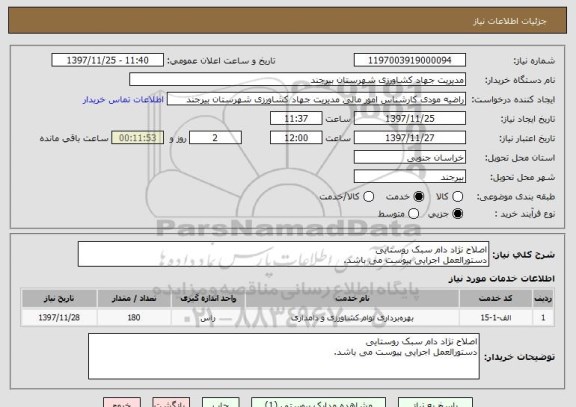Click the ردیف column header
Image resolution: width=576 pixels, height=407 pixels.
(x=543, y=298)
